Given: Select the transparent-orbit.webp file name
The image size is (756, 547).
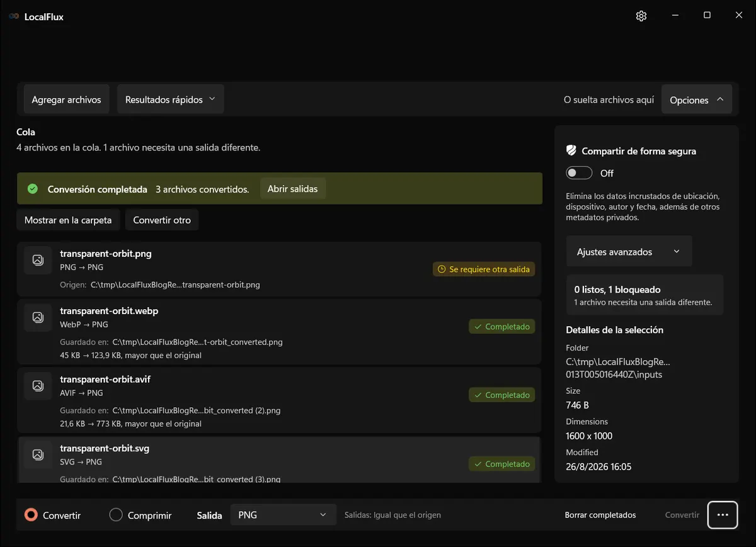Looking at the screenshot, I should point(109,311).
